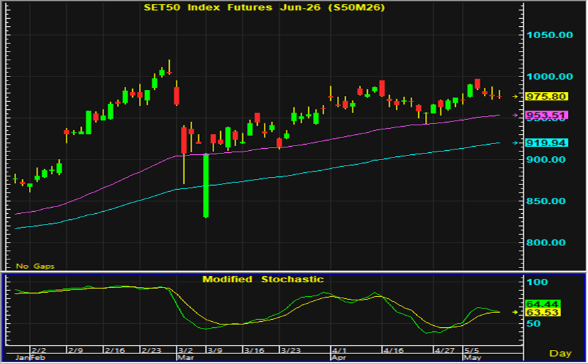Click the 4/16 date label

[394, 351]
